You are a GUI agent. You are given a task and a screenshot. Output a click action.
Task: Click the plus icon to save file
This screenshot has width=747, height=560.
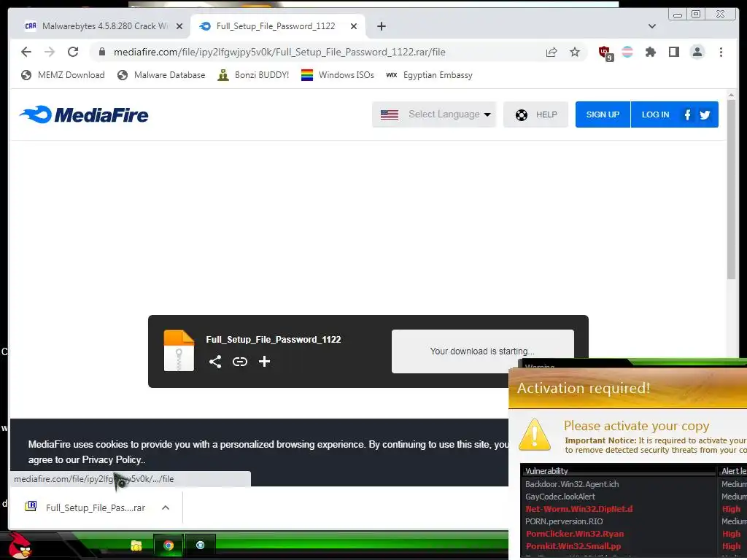point(264,362)
